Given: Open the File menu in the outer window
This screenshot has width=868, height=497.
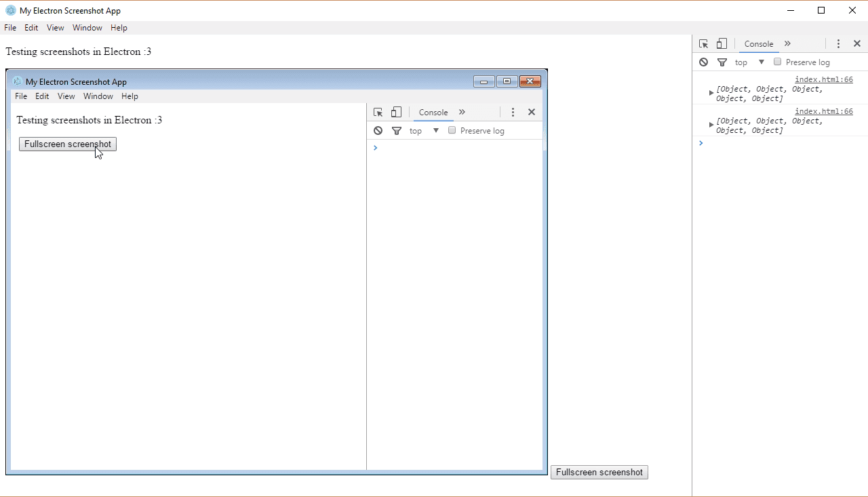Looking at the screenshot, I should pos(10,28).
